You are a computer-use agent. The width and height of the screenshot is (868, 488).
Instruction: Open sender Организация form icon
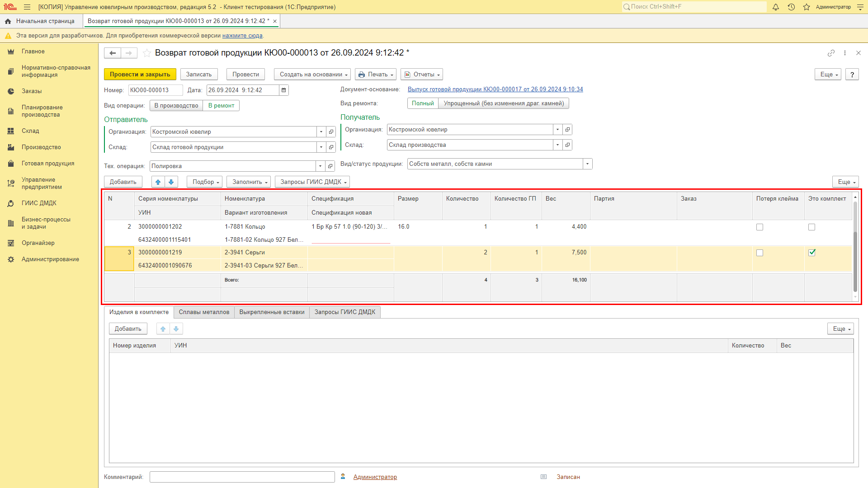331,131
